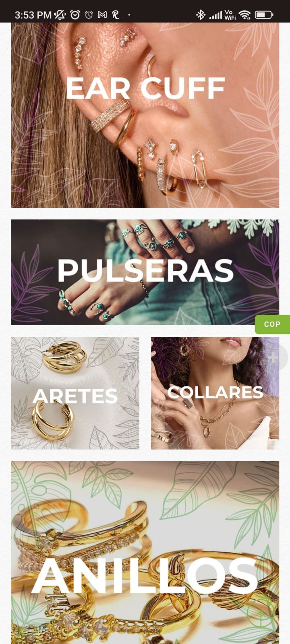Select the ARETES category tile
Viewport: 290px width, 644px height.
click(x=75, y=393)
